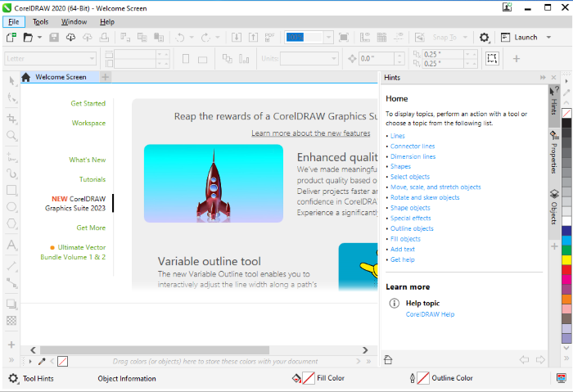Click the Import icon

coord(237,38)
